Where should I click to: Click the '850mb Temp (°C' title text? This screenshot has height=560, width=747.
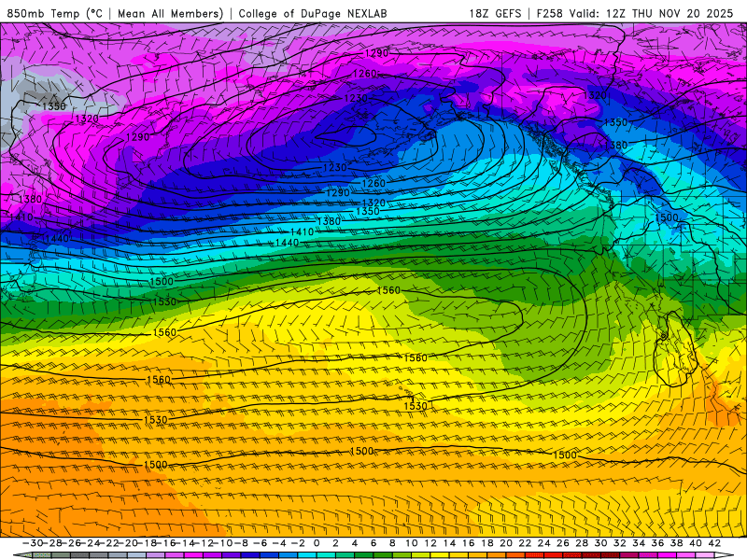pos(55,13)
